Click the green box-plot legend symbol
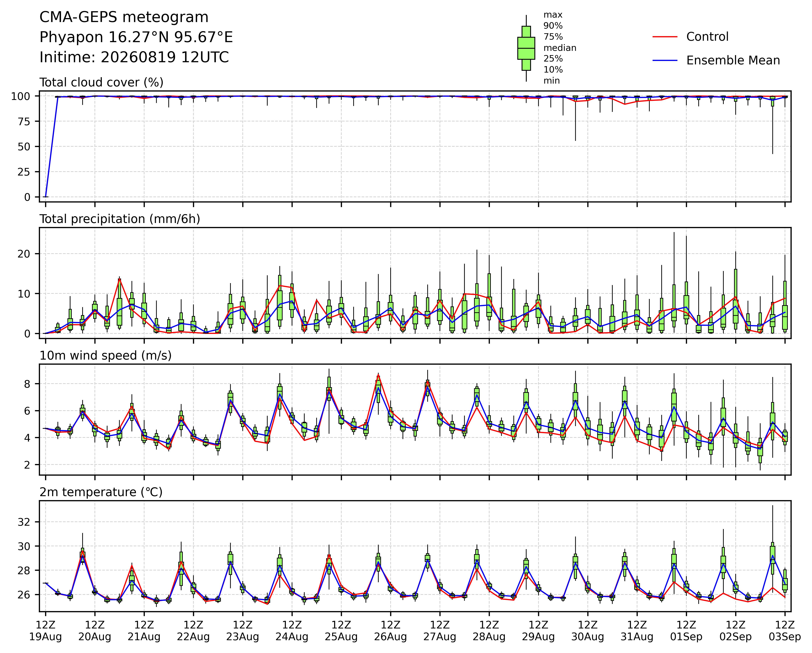 [526, 48]
